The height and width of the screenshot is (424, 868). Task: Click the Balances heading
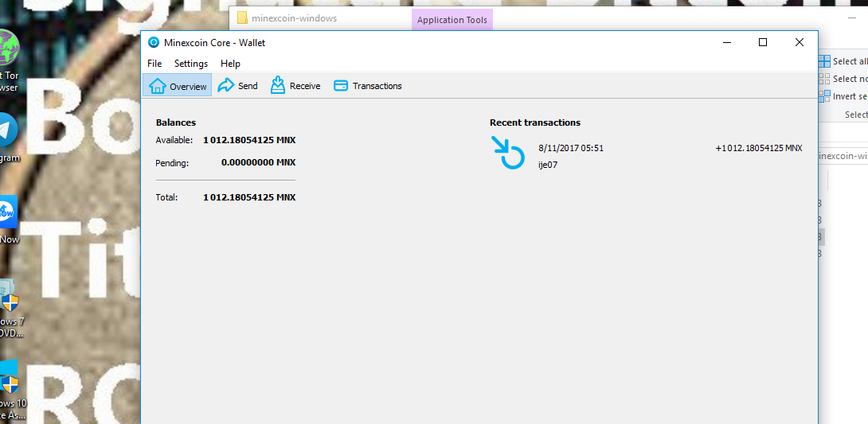pos(176,123)
